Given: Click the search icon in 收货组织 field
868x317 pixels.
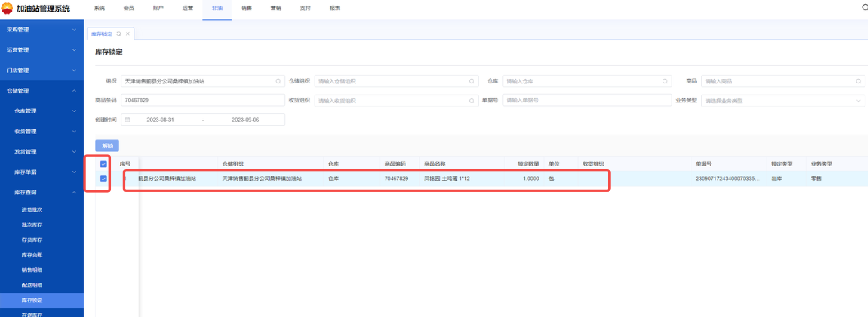Looking at the screenshot, I should pyautogui.click(x=472, y=101).
